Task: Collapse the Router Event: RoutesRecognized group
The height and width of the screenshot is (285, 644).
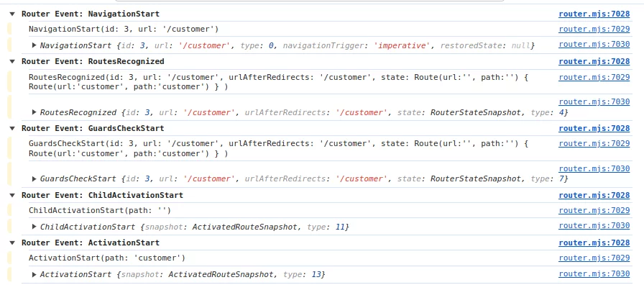Action: tap(12, 62)
